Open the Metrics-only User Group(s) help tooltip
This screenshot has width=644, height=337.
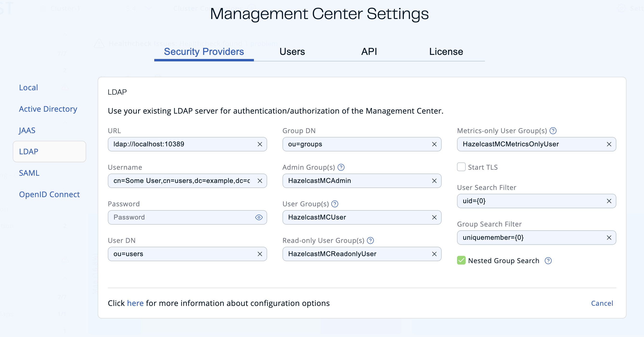(x=554, y=130)
